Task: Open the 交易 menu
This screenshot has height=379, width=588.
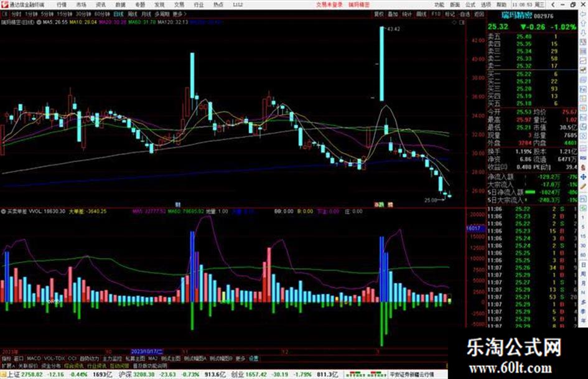Action: 179,4
